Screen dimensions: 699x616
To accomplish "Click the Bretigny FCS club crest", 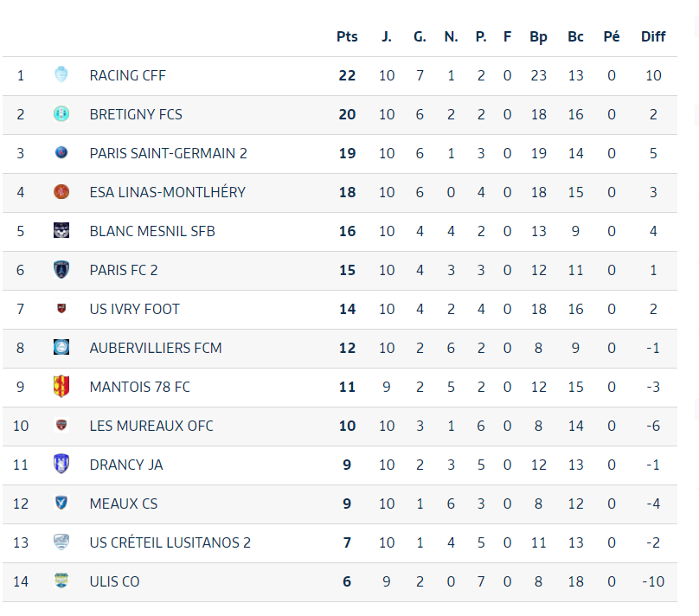I will coord(61,114).
